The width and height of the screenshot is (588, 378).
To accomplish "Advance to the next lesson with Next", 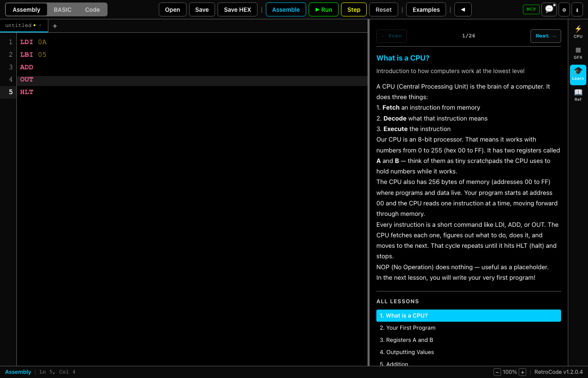I will pyautogui.click(x=546, y=36).
